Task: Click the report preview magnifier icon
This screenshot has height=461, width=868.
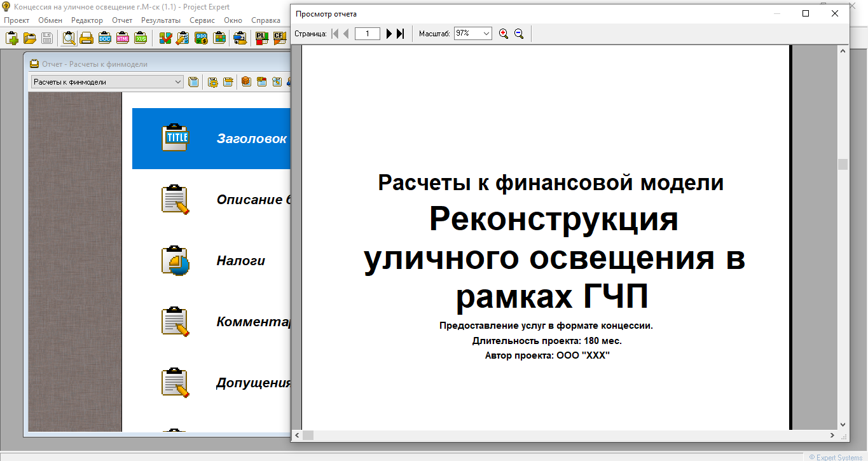Action: [x=69, y=38]
